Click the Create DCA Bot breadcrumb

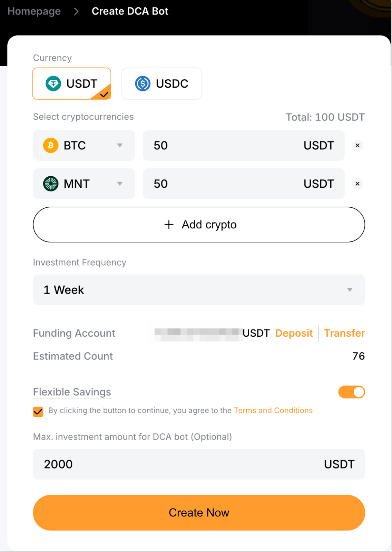point(130,11)
